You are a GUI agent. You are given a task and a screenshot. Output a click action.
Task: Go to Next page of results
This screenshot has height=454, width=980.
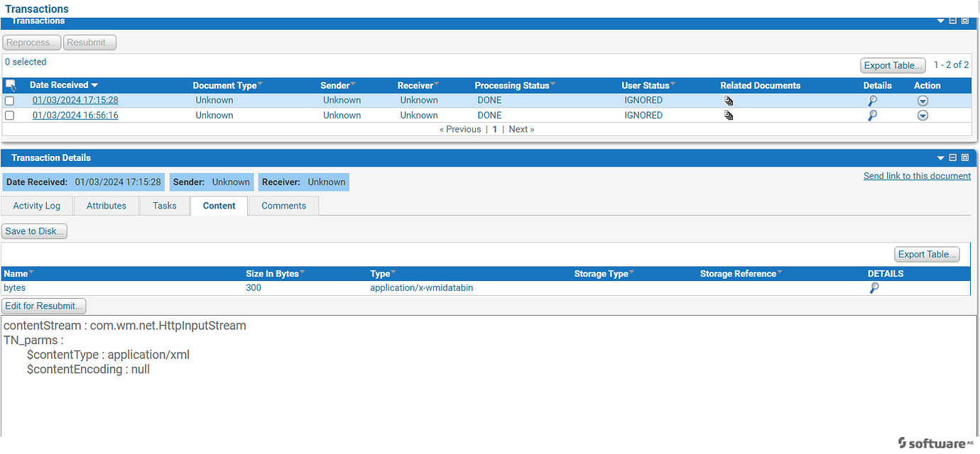[521, 129]
